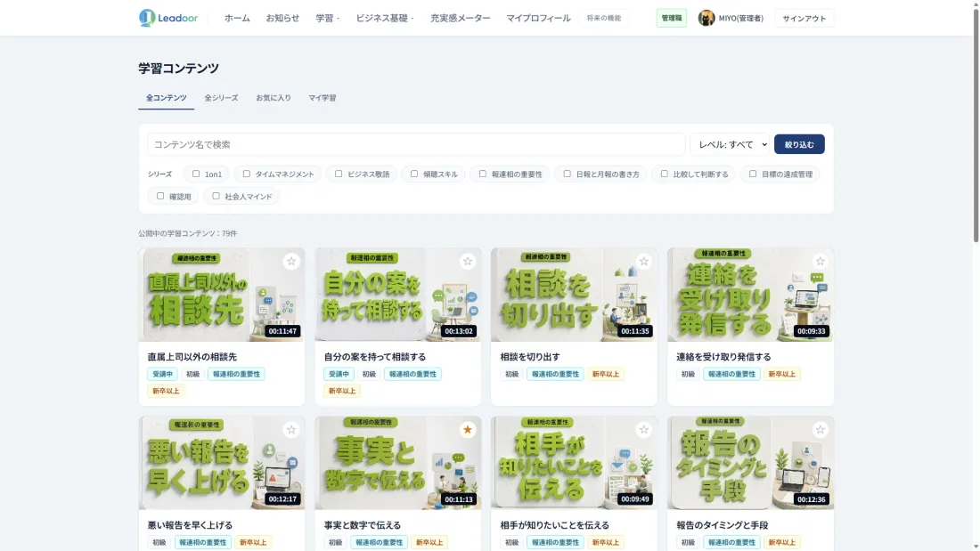Open thumbnail of 報告のタイミングと手段

point(751,463)
